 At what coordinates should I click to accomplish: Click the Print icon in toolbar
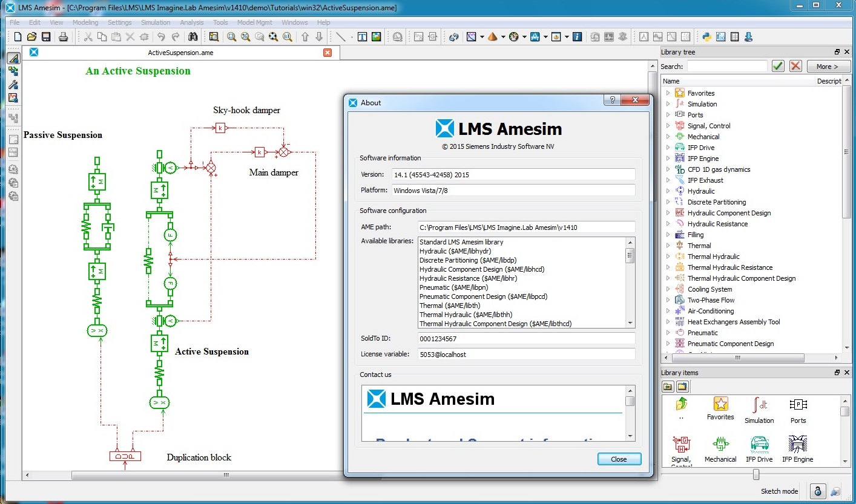[63, 37]
